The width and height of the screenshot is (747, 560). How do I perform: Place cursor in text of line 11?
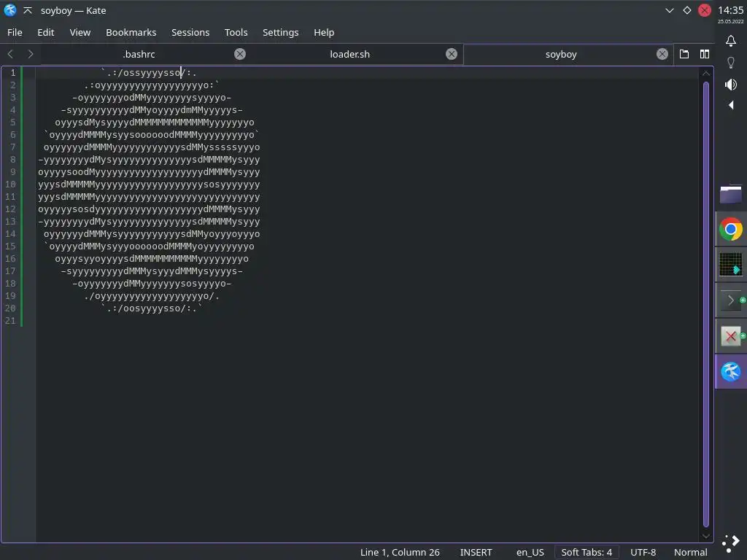coord(149,197)
